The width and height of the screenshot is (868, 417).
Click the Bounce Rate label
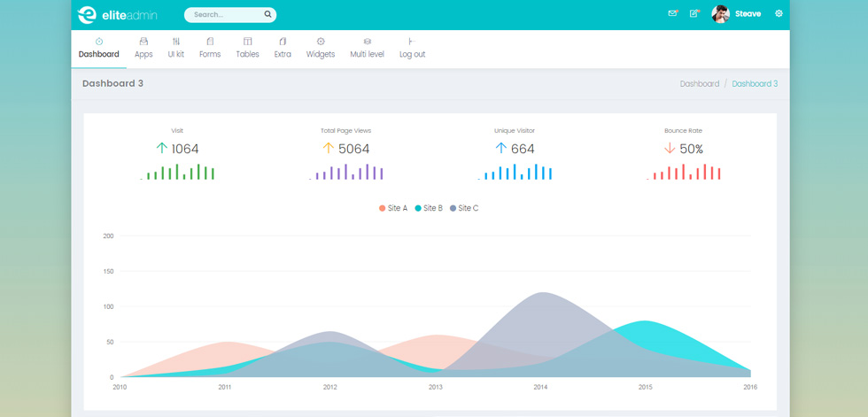point(684,131)
